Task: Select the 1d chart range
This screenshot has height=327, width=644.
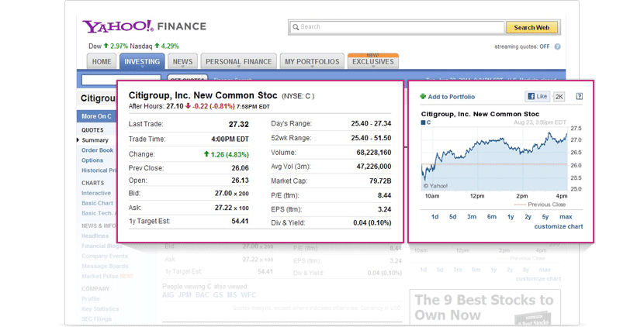Action: click(x=435, y=217)
